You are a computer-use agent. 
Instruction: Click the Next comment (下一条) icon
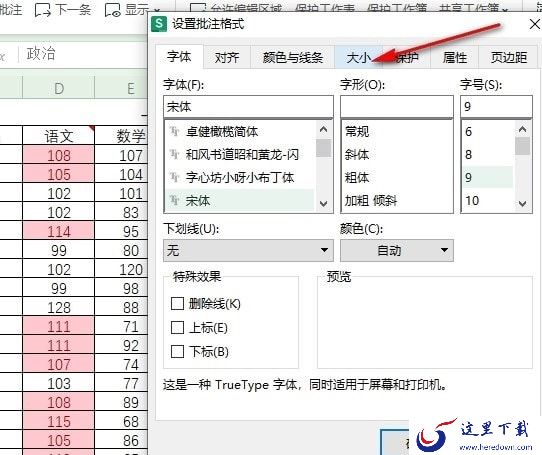click(x=43, y=10)
